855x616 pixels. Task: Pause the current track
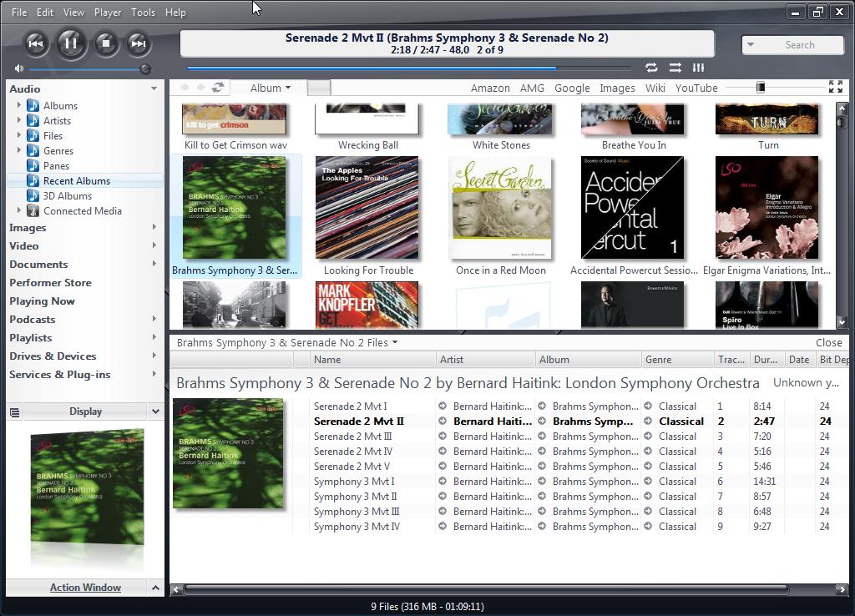pyautogui.click(x=71, y=43)
